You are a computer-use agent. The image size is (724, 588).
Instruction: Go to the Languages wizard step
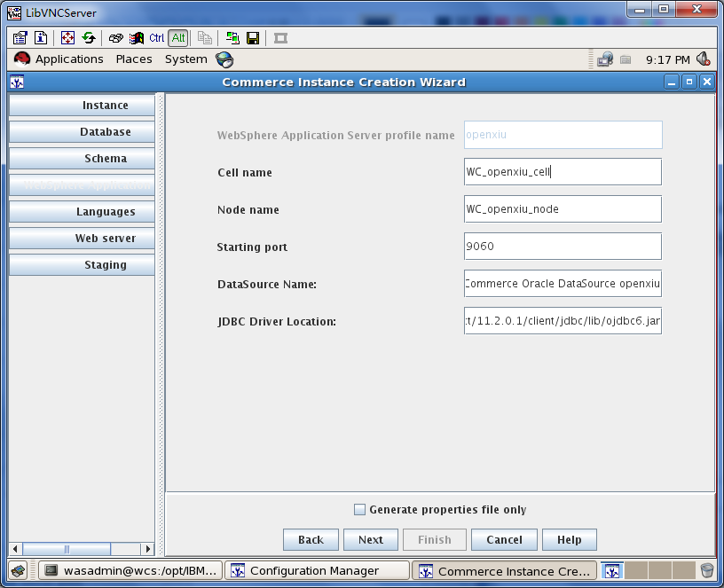[x=82, y=212]
